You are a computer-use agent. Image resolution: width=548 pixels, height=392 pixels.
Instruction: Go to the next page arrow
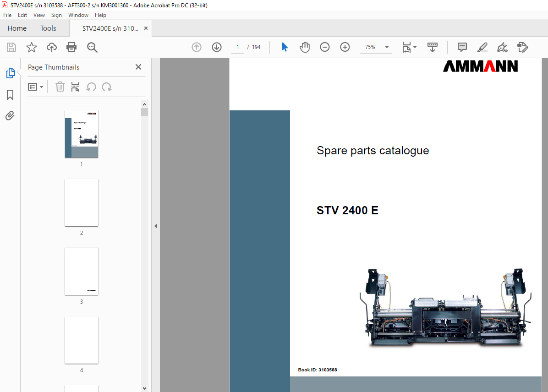[x=217, y=47]
